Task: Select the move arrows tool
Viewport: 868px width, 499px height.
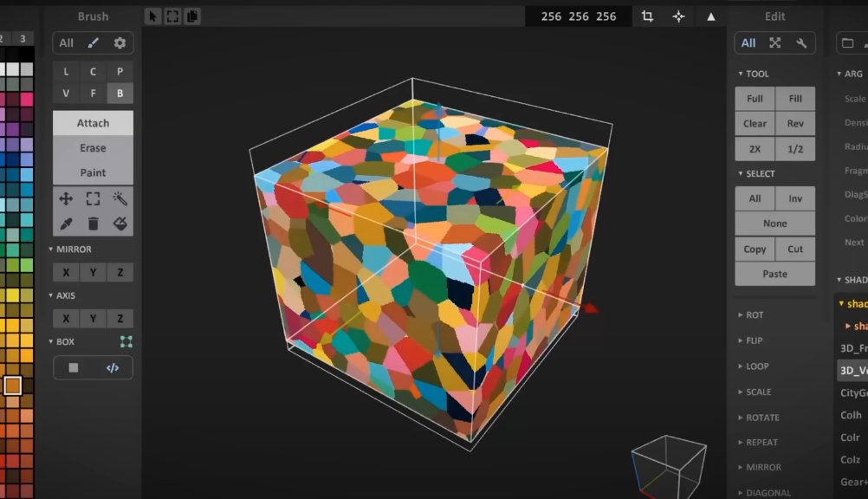Action: click(66, 199)
